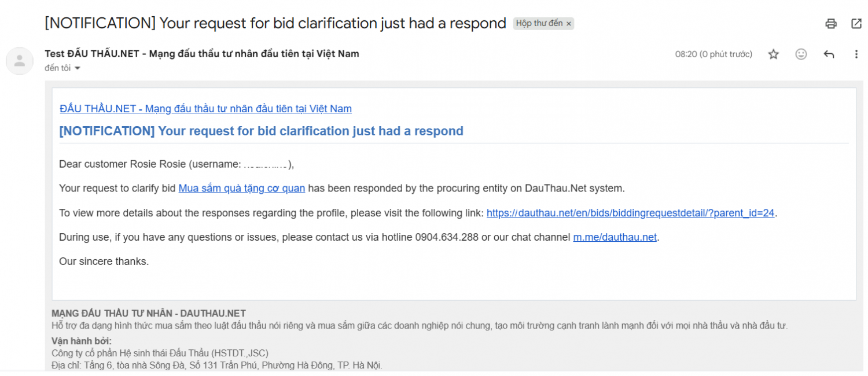Add an emoji reaction to the email

click(801, 54)
